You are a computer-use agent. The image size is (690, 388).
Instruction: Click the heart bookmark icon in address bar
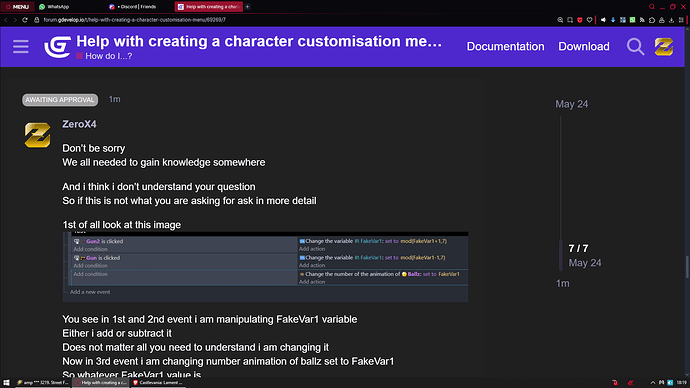(590, 20)
